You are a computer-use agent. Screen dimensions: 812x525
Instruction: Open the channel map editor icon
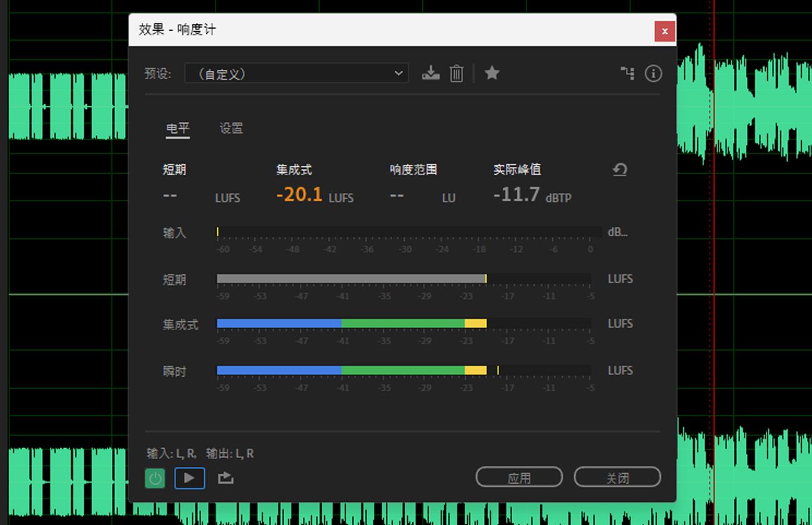[628, 73]
